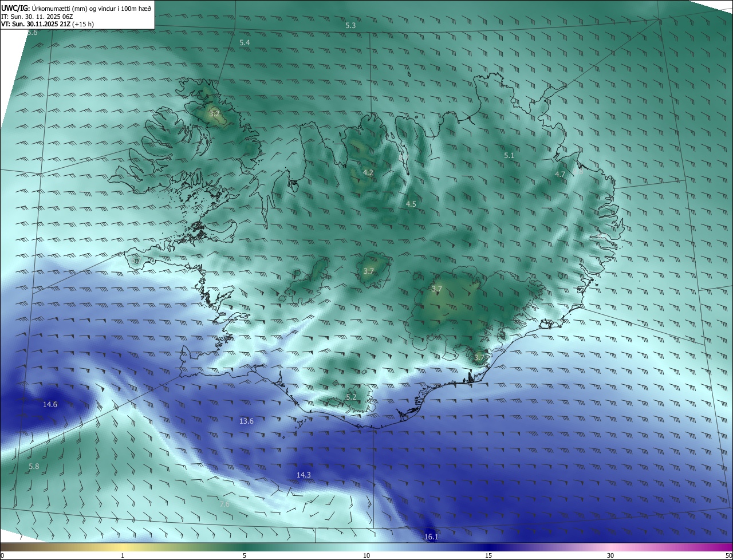Click the legend tick labeled 30
Viewport: 733px width, 560px height.
[610, 555]
